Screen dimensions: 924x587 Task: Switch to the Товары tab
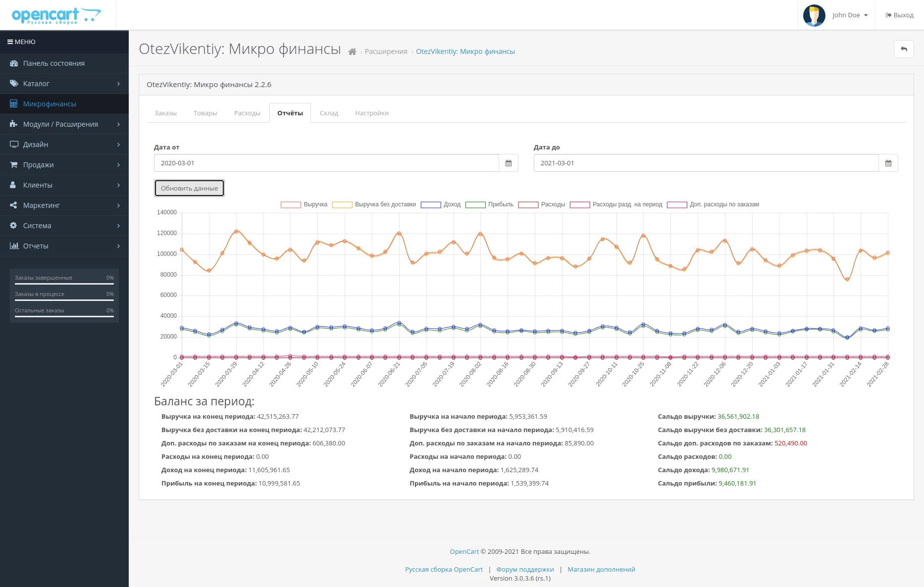[205, 113]
